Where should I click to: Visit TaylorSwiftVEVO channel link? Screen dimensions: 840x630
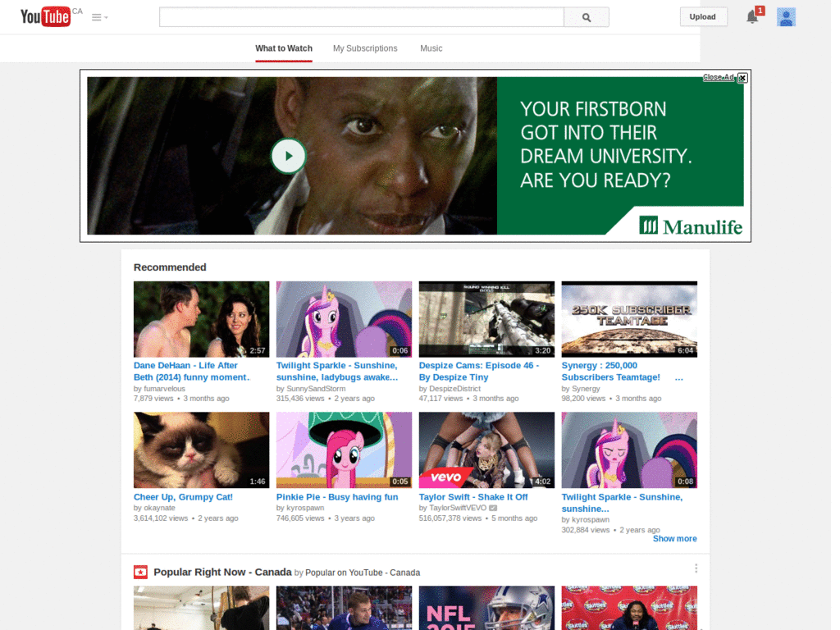pos(458,508)
